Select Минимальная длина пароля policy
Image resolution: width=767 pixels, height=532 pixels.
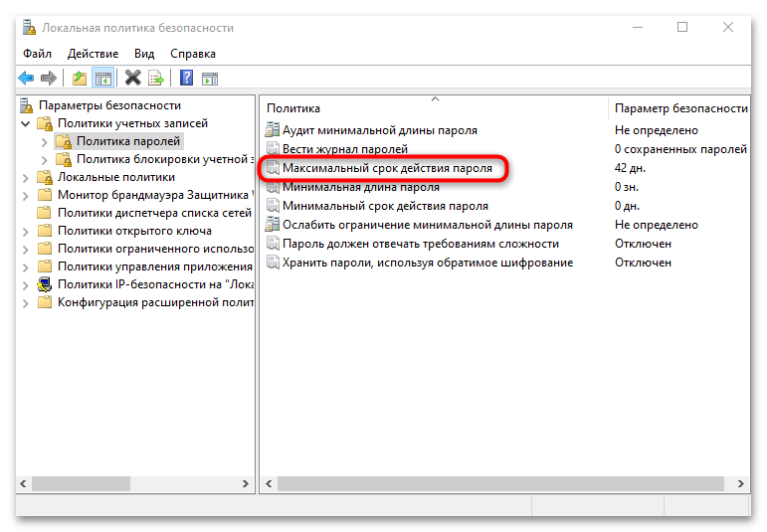tap(361, 187)
